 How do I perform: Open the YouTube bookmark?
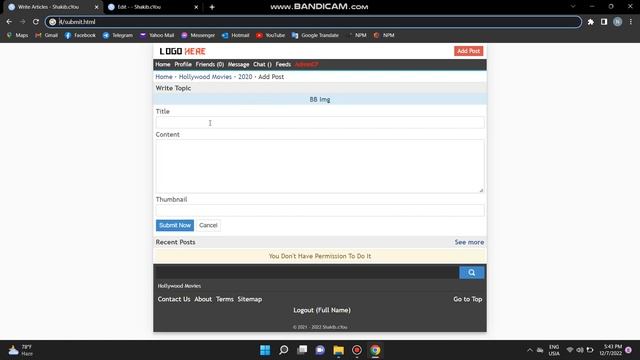(271, 36)
